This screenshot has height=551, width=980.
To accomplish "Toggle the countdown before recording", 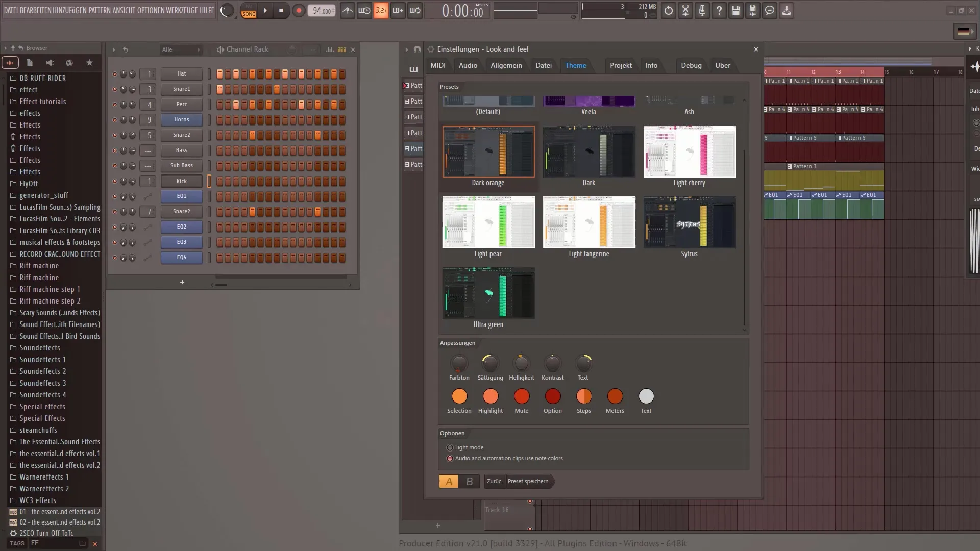I will coord(381,10).
